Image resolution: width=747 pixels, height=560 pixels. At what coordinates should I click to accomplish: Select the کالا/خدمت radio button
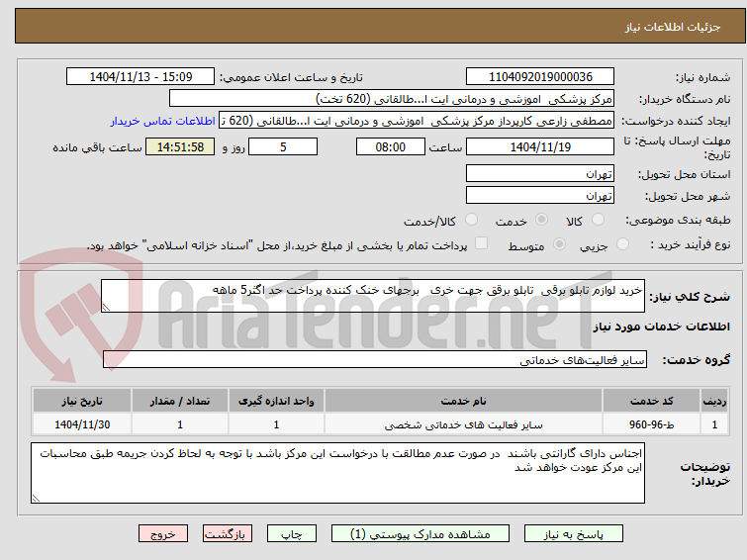(471, 220)
